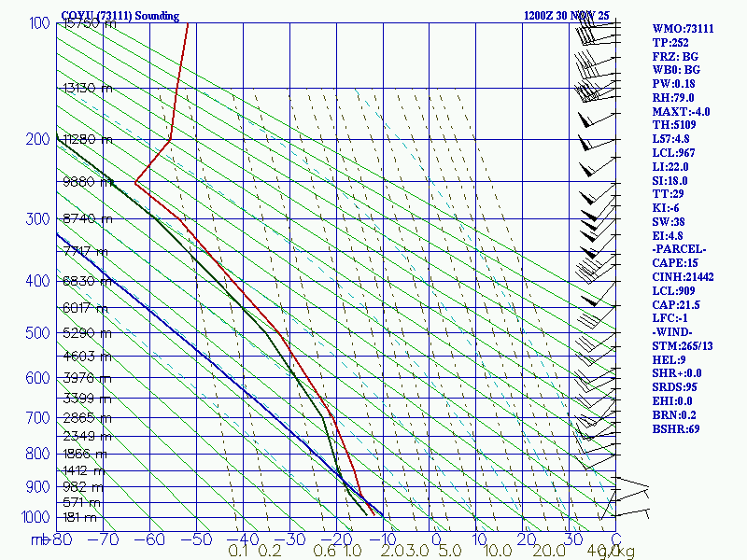Screen dimensions: 747x560
Task: Click the 'KI:-6' K index value
Action: point(666,208)
